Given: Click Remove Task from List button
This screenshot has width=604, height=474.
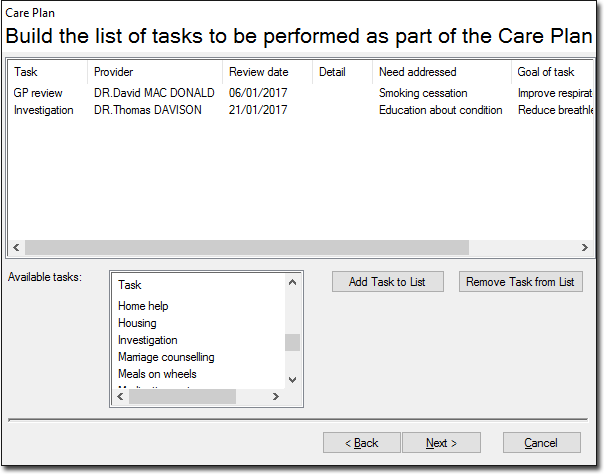Looking at the screenshot, I should coord(520,282).
